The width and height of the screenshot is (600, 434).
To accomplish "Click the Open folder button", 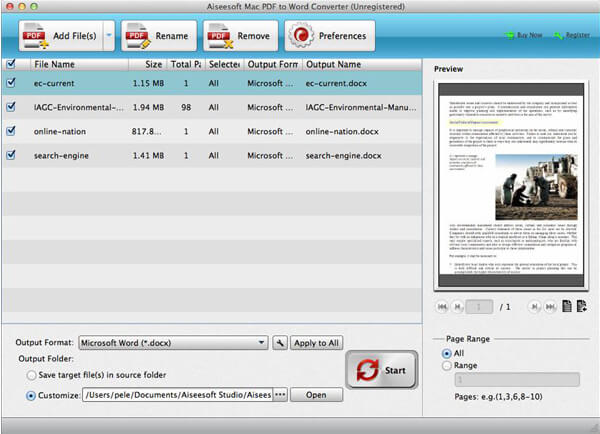I will (x=316, y=395).
